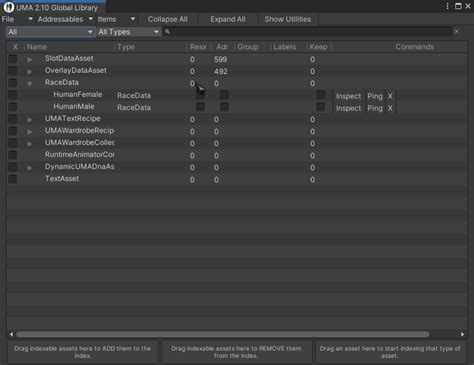Collapse the RaceData tree node

pyautogui.click(x=29, y=84)
